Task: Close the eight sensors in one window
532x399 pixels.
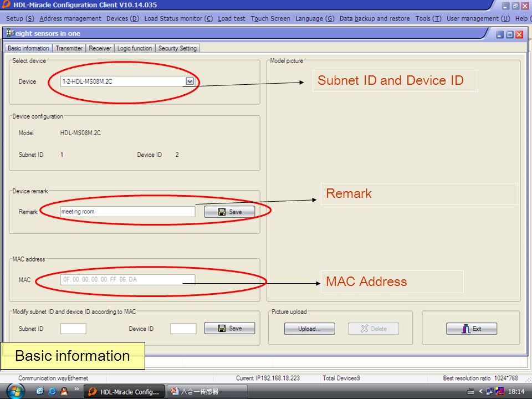Action: (519, 34)
